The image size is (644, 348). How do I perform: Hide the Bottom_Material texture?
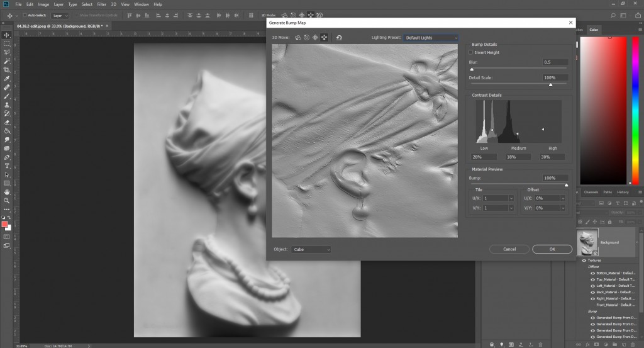[x=592, y=273]
